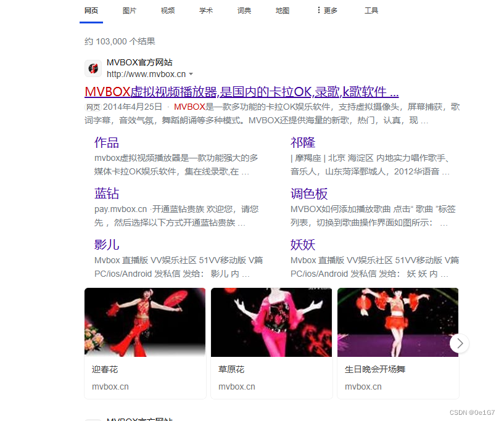Open the MVBOX虚拟视频播放器 result title
Screen dimensions: 504x421
pyautogui.click(x=242, y=92)
